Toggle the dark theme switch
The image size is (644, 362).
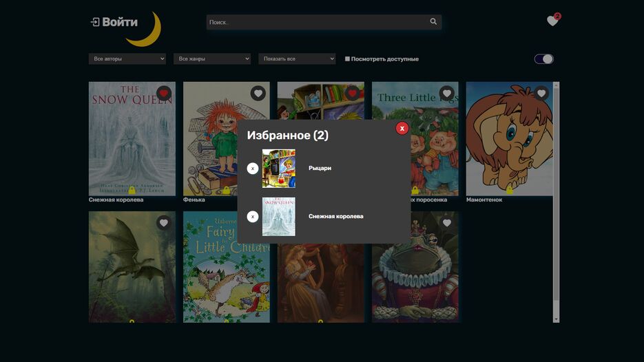click(x=544, y=59)
